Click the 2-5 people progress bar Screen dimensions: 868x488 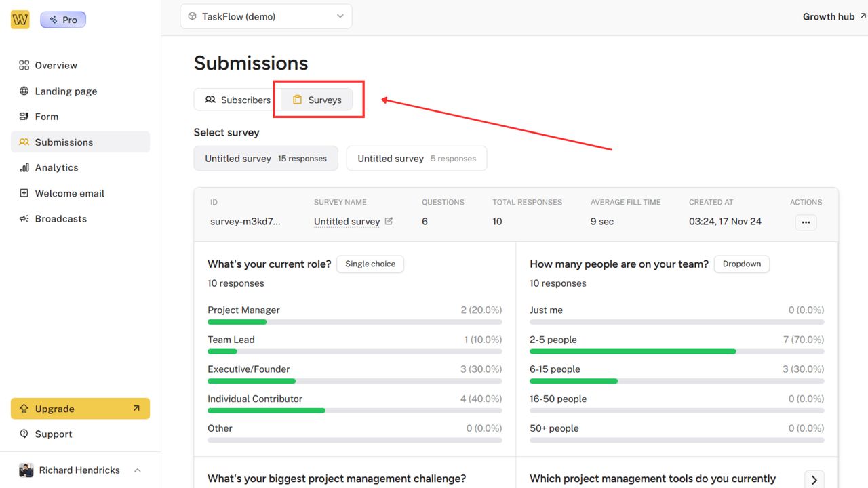tap(676, 352)
